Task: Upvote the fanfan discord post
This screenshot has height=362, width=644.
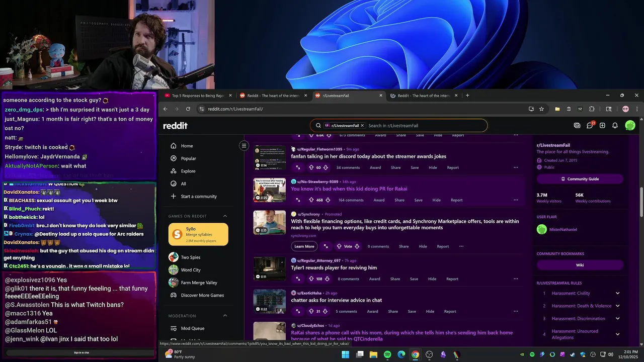Action: click(x=311, y=167)
